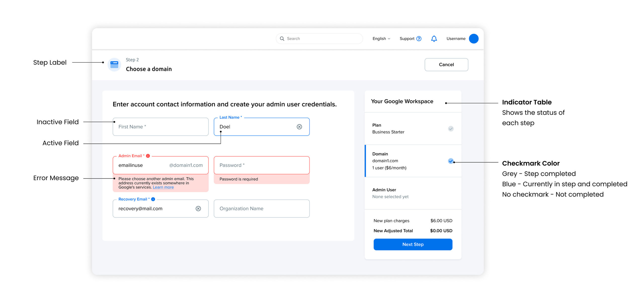This screenshot has height=303, width=644.
Task: Click the blue Domain checkmark
Action: pyautogui.click(x=451, y=161)
